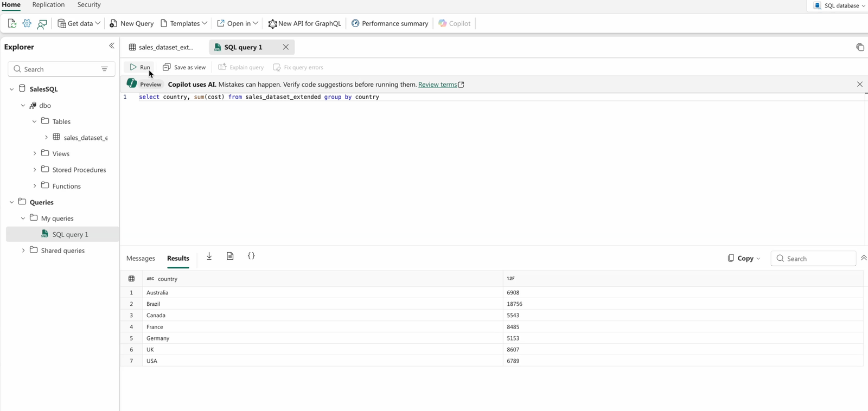The image size is (868, 411).
Task: Select the France cell
Action: pos(323,327)
